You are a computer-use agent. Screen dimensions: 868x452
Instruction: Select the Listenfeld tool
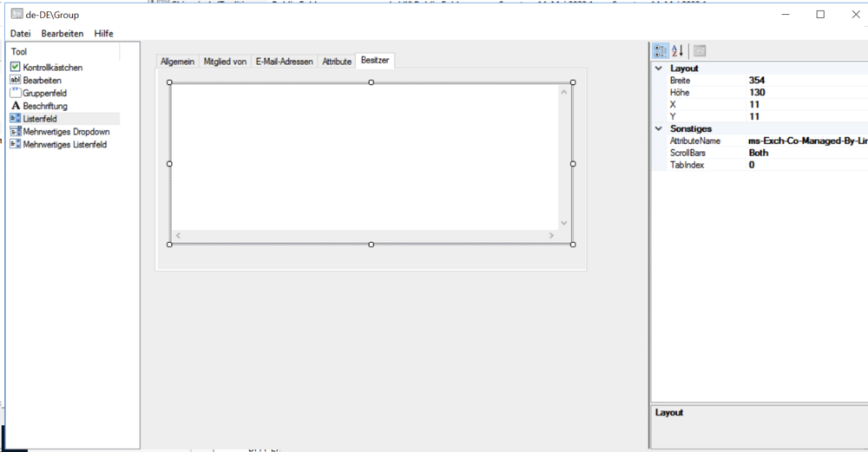[x=39, y=119]
